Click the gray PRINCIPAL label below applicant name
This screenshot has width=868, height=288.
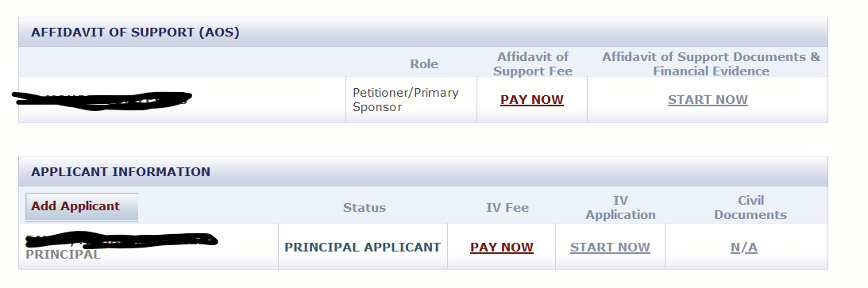pyautogui.click(x=63, y=255)
